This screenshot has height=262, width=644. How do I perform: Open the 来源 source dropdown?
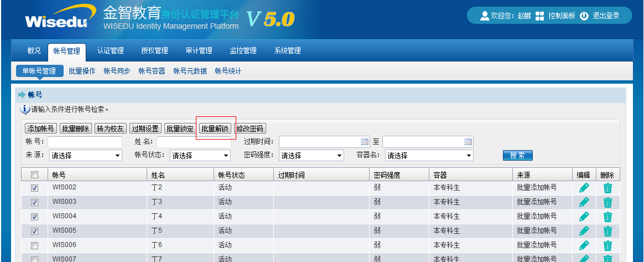point(86,156)
